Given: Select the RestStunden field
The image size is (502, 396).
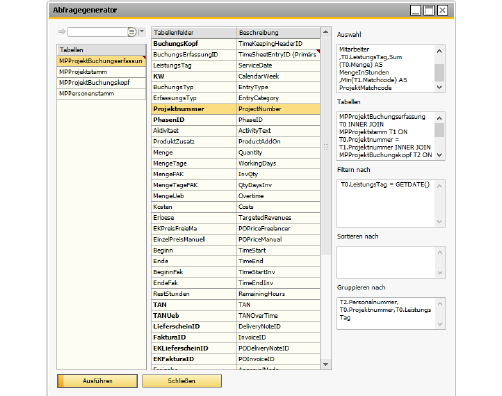Looking at the screenshot, I should coord(194,294).
